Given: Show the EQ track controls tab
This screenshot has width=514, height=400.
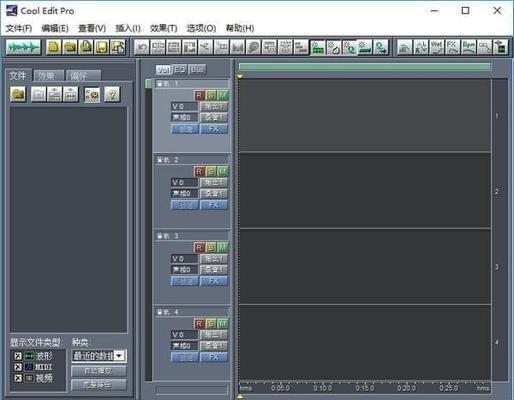Looking at the screenshot, I should (x=180, y=70).
